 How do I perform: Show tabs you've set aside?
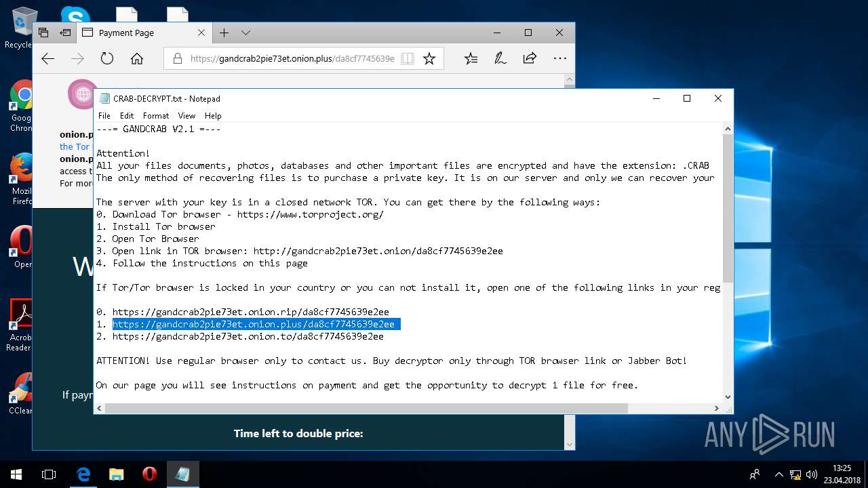(x=44, y=33)
